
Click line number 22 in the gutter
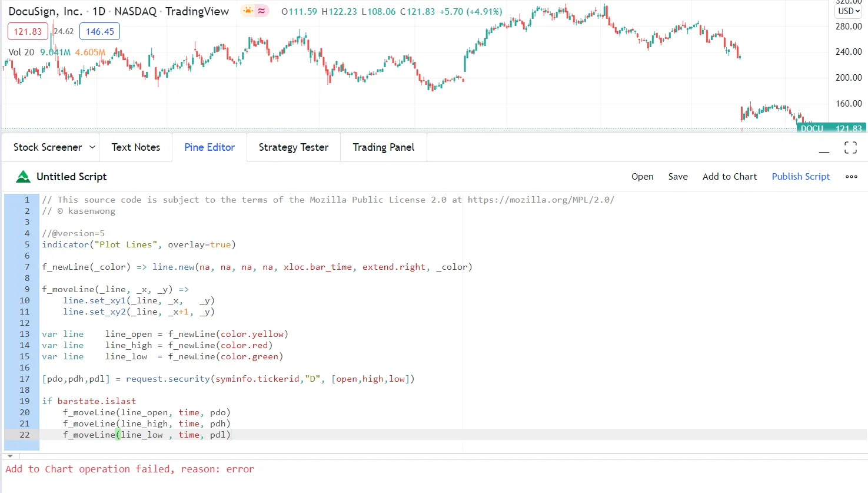pos(24,435)
